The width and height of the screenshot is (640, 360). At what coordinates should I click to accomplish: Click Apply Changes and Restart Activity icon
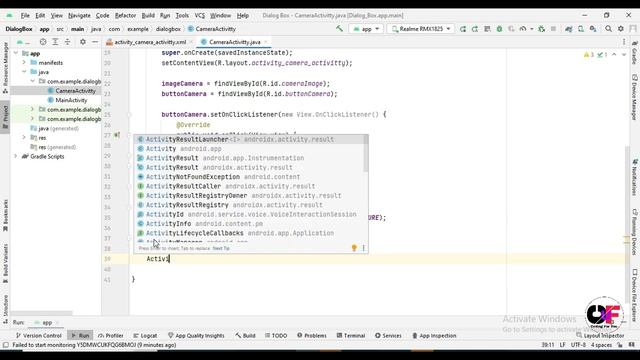coord(475,29)
